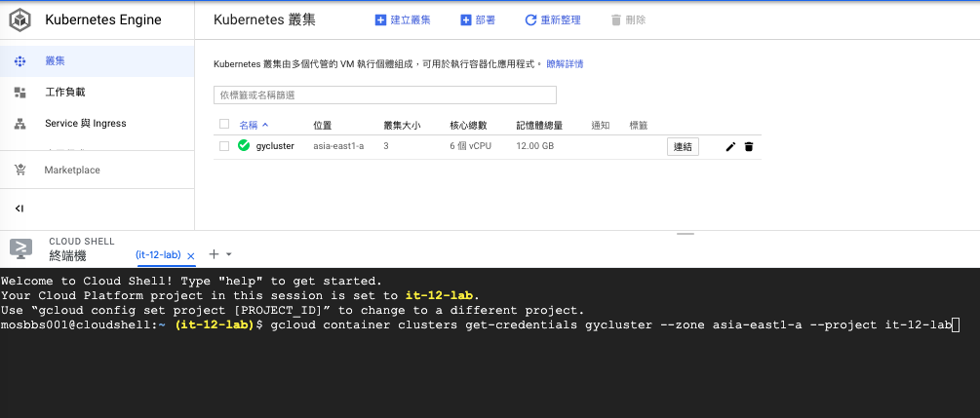980x418 pixels.
Task: Click the Service 與 Ingress network icon
Action: [x=20, y=124]
